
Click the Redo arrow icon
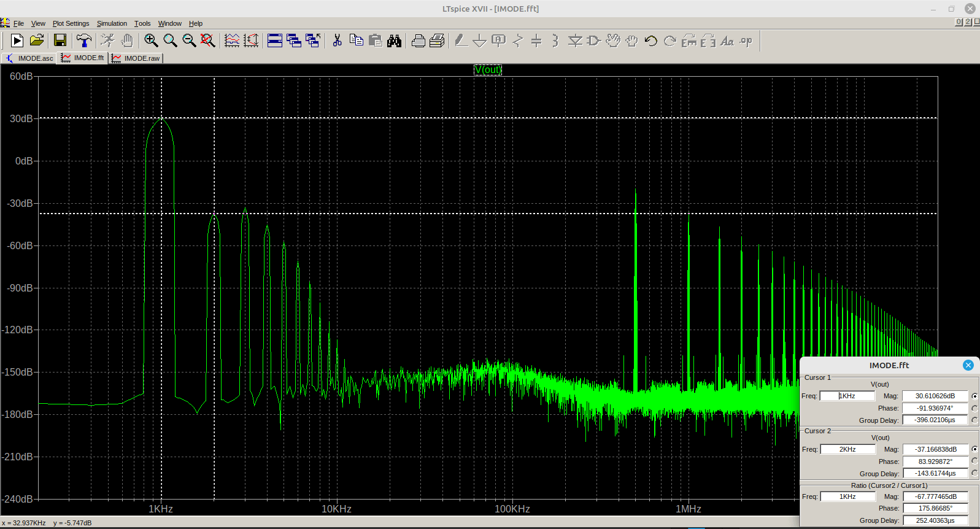point(670,41)
